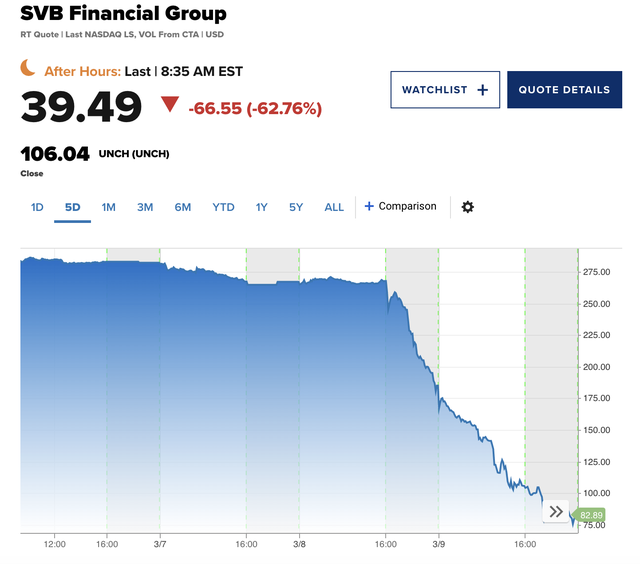
Task: Select the 5Y time range
Action: [296, 207]
